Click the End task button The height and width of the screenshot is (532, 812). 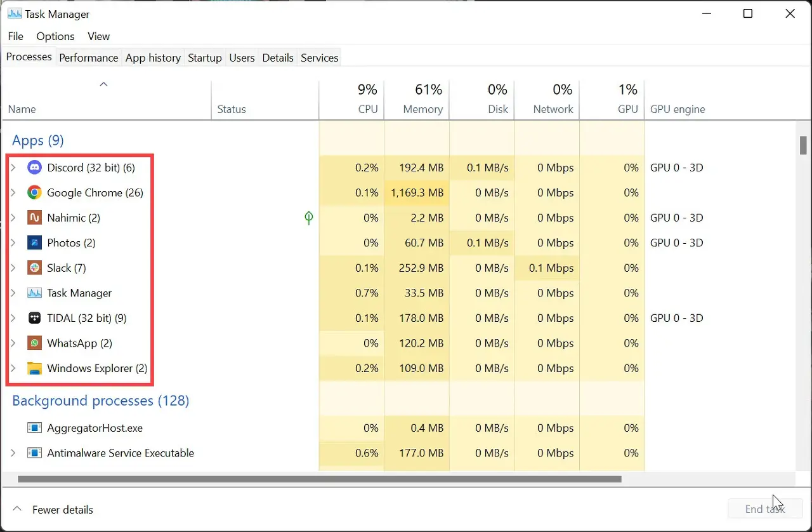pos(765,509)
